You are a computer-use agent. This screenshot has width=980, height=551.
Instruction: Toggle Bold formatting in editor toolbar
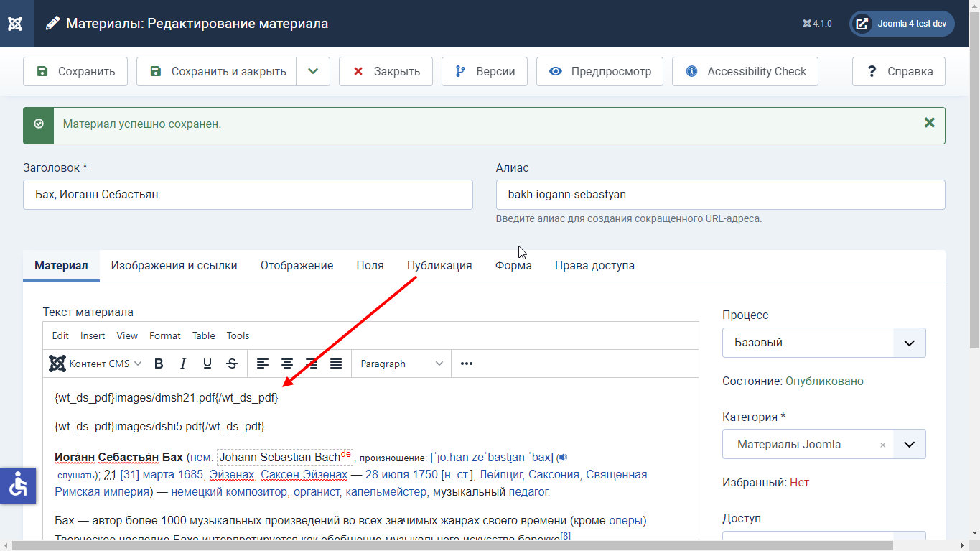click(x=159, y=364)
